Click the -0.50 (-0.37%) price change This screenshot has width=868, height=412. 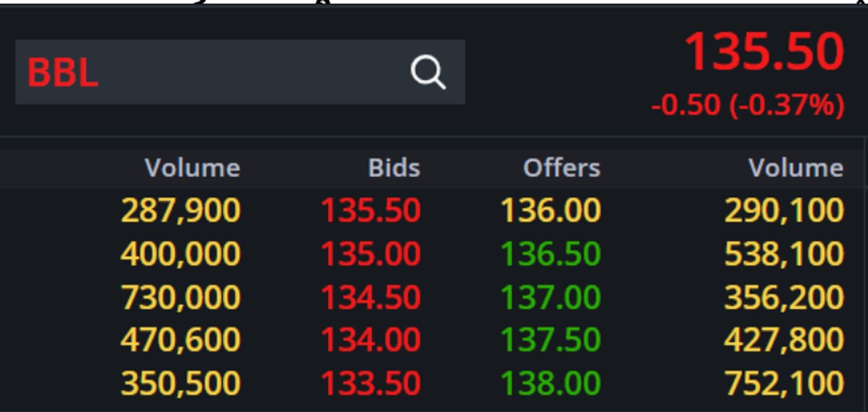pos(747,105)
